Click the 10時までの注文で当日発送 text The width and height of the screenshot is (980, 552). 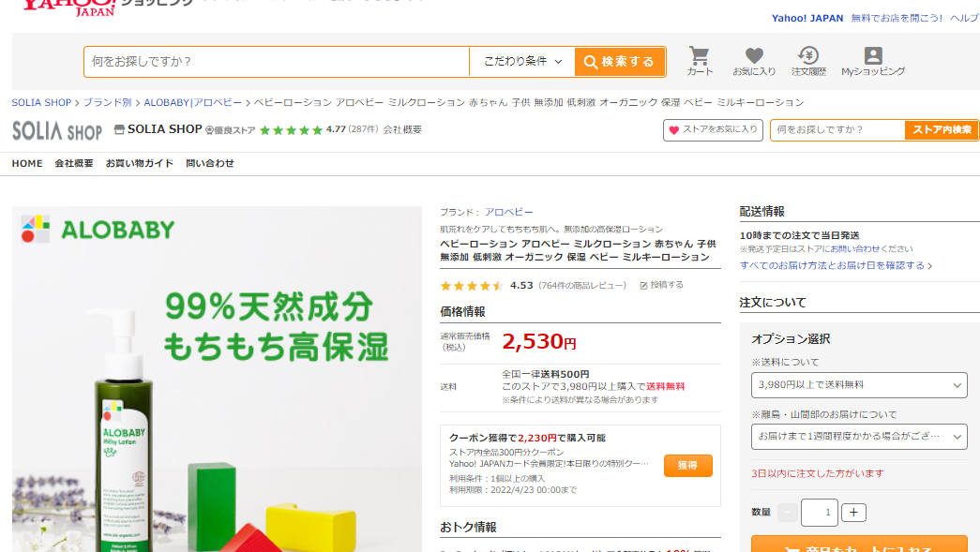click(799, 235)
